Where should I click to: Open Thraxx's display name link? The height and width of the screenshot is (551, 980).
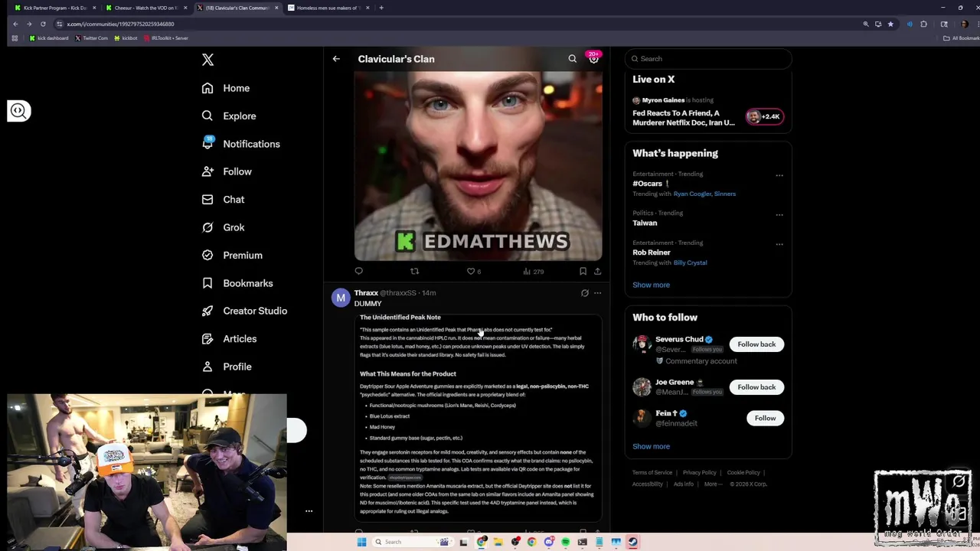click(366, 292)
